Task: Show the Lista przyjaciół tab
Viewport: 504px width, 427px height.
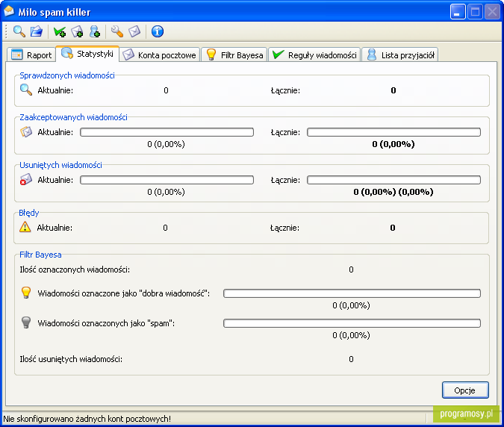Action: 400,55
